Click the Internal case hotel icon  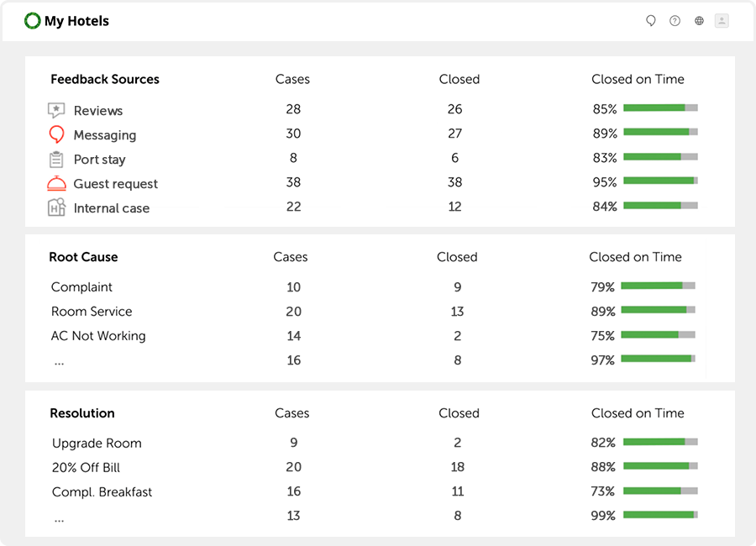[x=56, y=207]
